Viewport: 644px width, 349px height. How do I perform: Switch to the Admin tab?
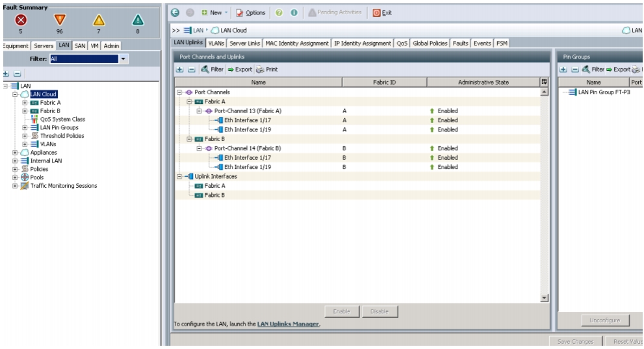pyautogui.click(x=111, y=46)
